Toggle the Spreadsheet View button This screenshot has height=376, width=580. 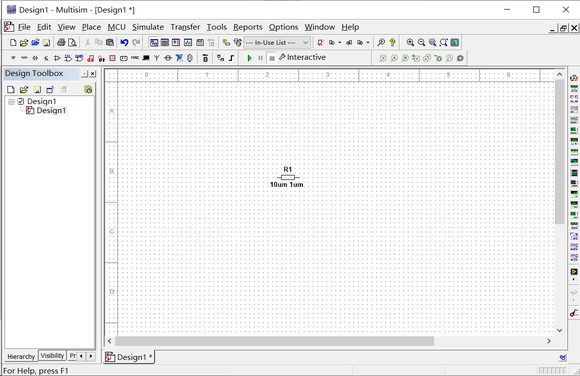pos(165,43)
